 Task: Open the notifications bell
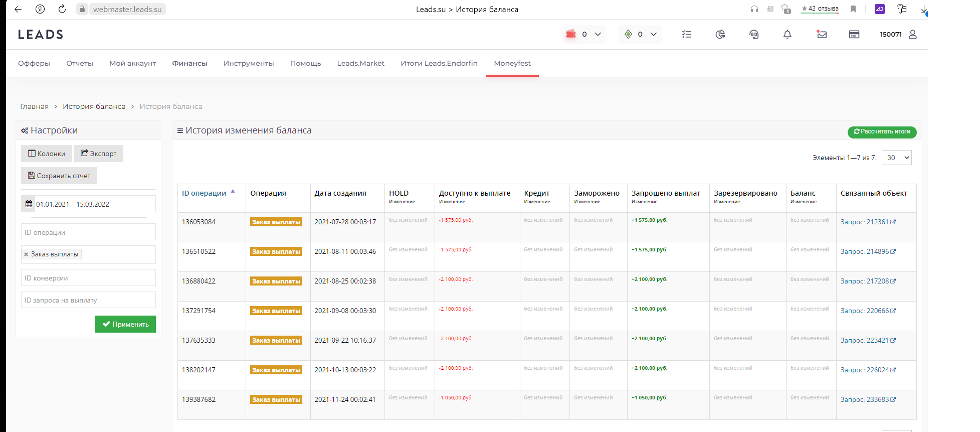[x=787, y=34]
